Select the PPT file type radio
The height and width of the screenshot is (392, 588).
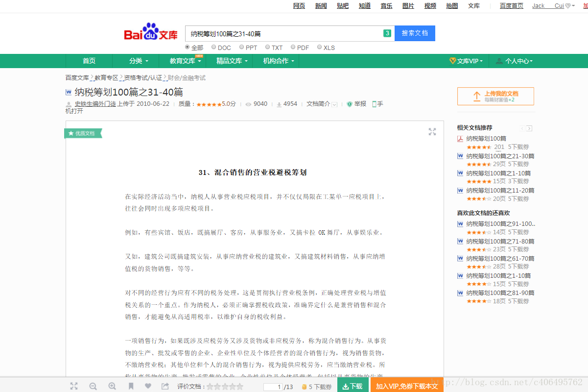[x=242, y=48]
